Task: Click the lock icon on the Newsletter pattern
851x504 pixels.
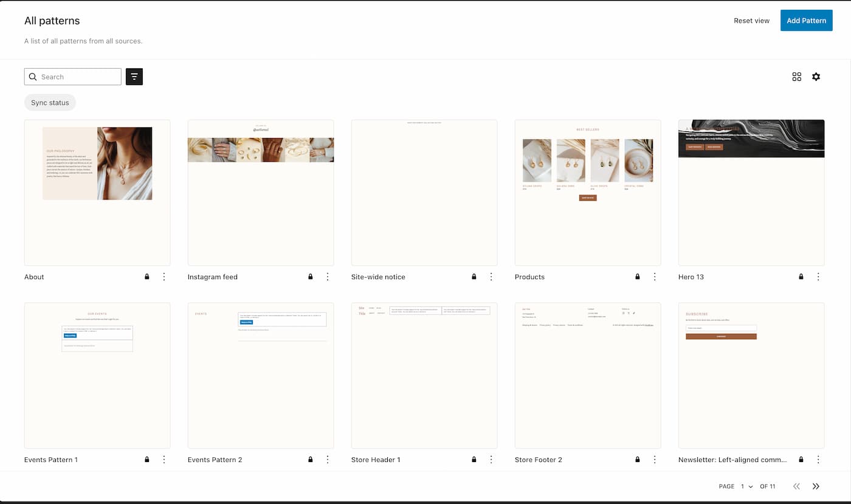Action: pos(801,460)
